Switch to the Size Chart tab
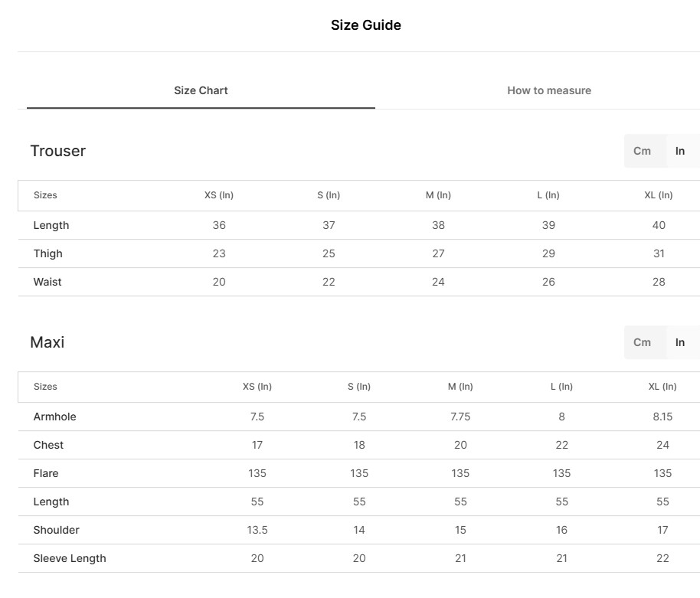This screenshot has height=598, width=700. coord(201,90)
